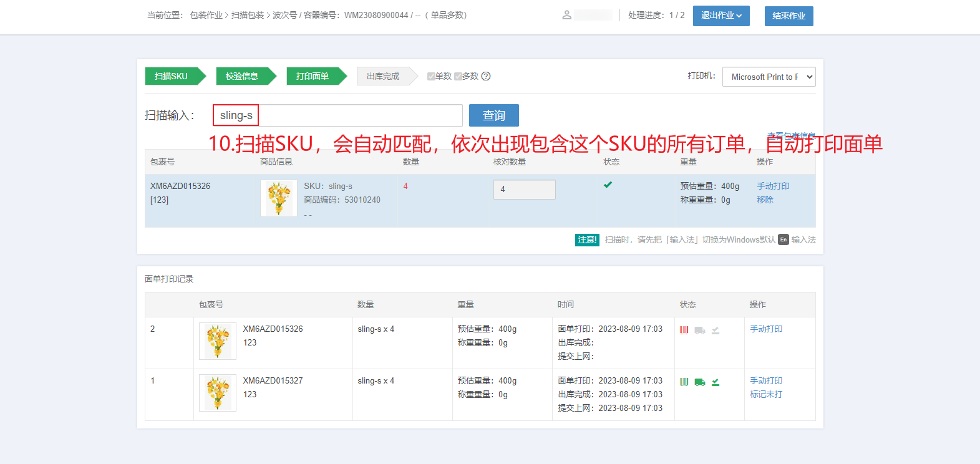Open the 退出作业 dropdown button
Viewport: 980px width, 464px height.
click(721, 16)
